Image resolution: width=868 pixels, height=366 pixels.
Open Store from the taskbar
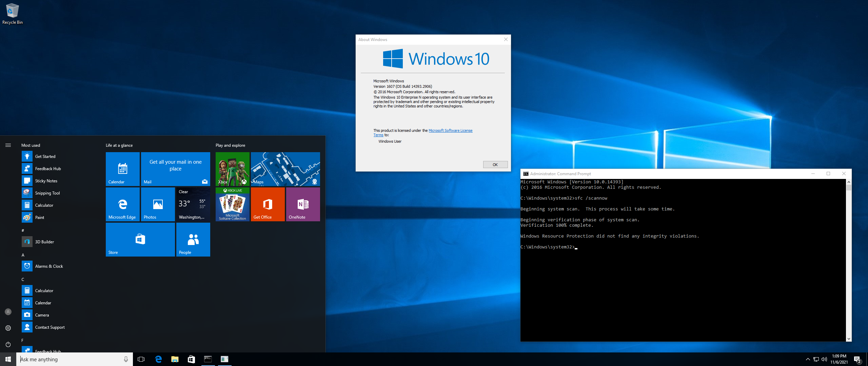point(191,359)
